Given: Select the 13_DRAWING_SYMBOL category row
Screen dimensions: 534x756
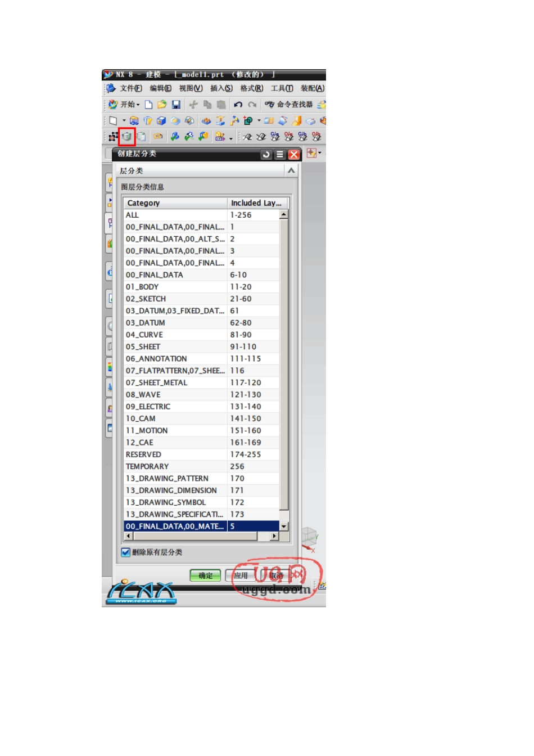Looking at the screenshot, I should tap(202, 502).
